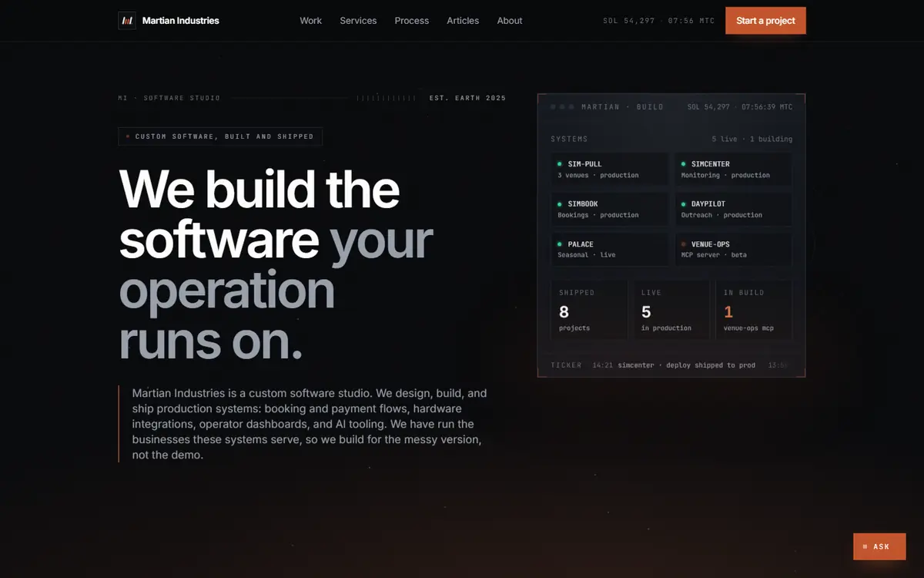Open the Work nav item
Viewport: 924px width, 578px height.
coord(310,21)
